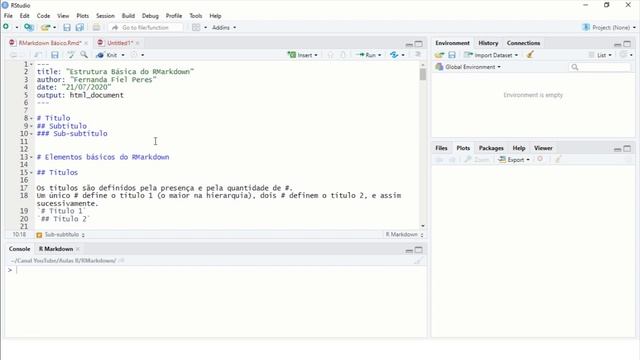
Task: Click the go to previous chunk arrow
Action: tap(331, 55)
